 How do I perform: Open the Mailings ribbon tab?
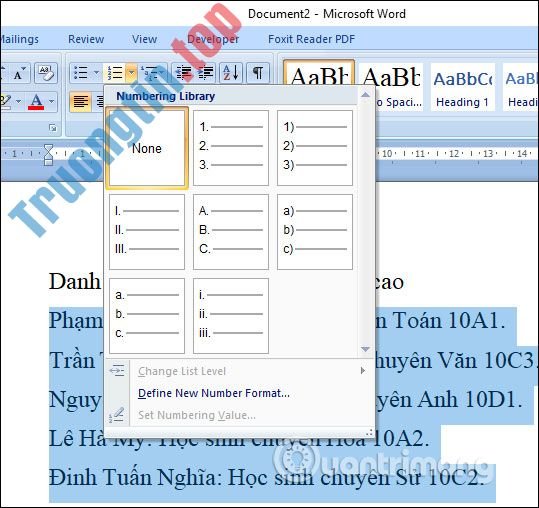tap(19, 39)
